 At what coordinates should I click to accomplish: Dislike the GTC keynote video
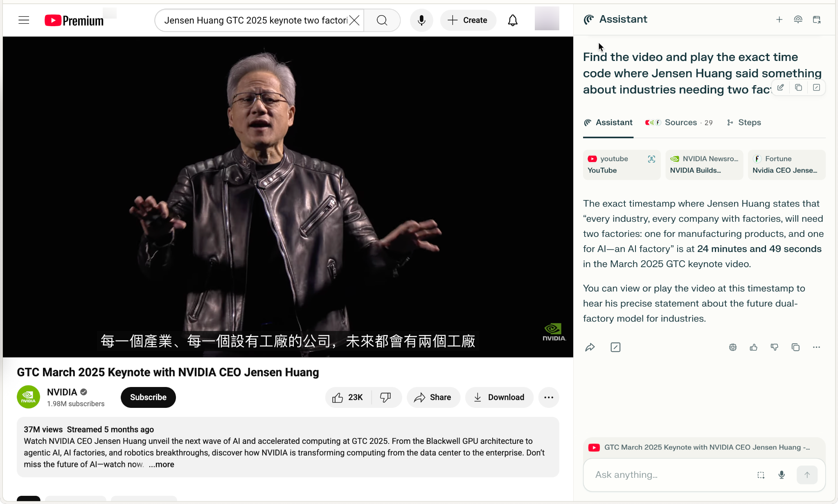click(385, 397)
